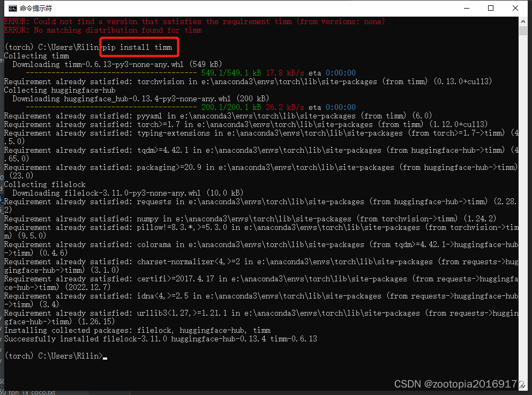Viewport: 532px width, 395px height.
Task: Click the 'Collecting timm' line
Action: pyautogui.click(x=36, y=56)
